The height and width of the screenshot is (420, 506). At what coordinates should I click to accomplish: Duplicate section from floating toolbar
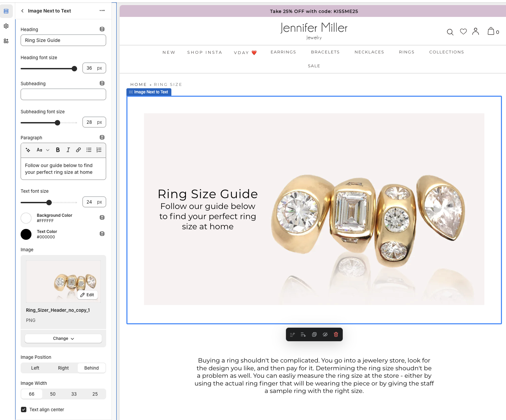point(314,334)
